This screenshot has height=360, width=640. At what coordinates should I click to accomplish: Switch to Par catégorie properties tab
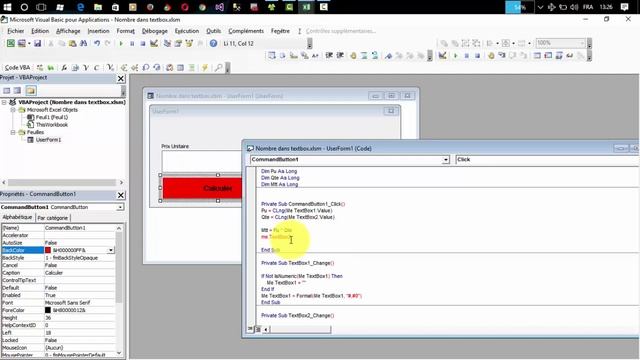click(53, 218)
